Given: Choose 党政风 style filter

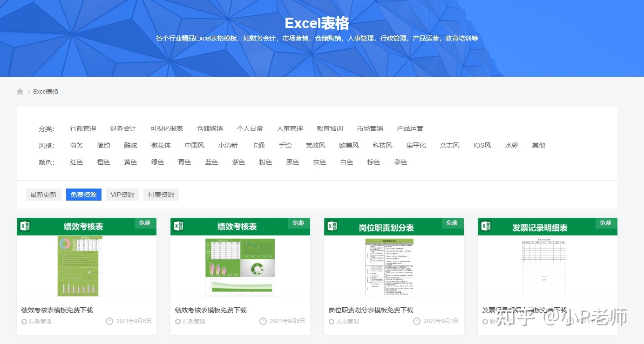Looking at the screenshot, I should coord(316,145).
